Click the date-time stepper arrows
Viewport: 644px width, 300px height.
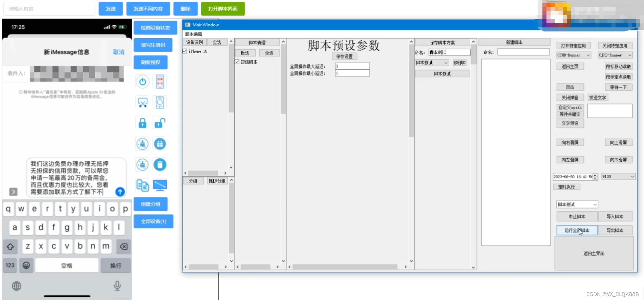[595, 177]
